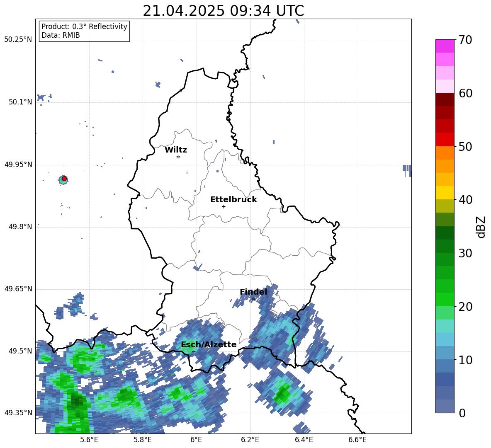Click the Findel station label
The image size is (491, 448).
[253, 292]
